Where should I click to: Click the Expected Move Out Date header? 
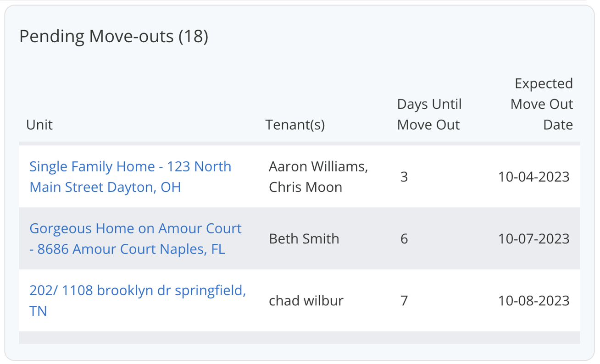pyautogui.click(x=541, y=104)
